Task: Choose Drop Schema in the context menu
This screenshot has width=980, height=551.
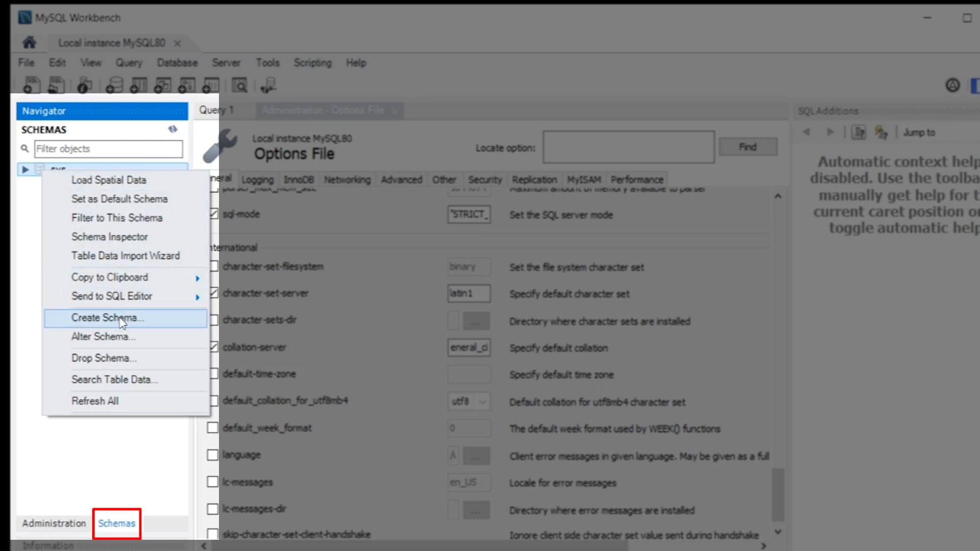Action: click(x=104, y=358)
